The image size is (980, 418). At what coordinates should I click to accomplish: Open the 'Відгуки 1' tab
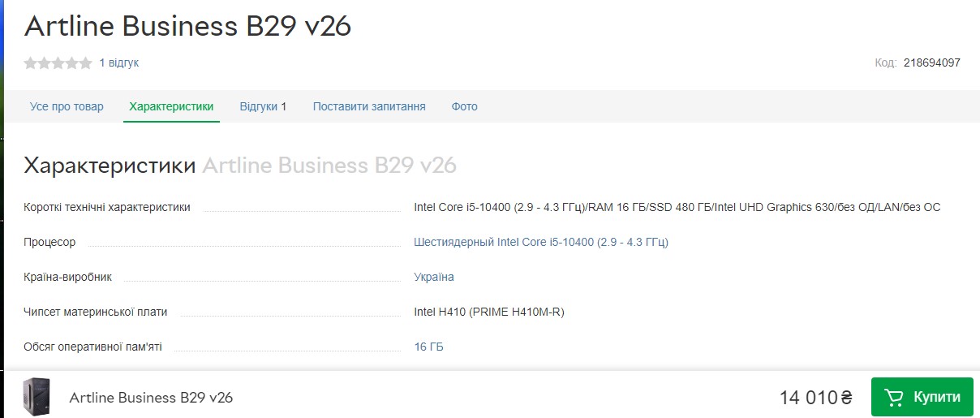pos(263,106)
